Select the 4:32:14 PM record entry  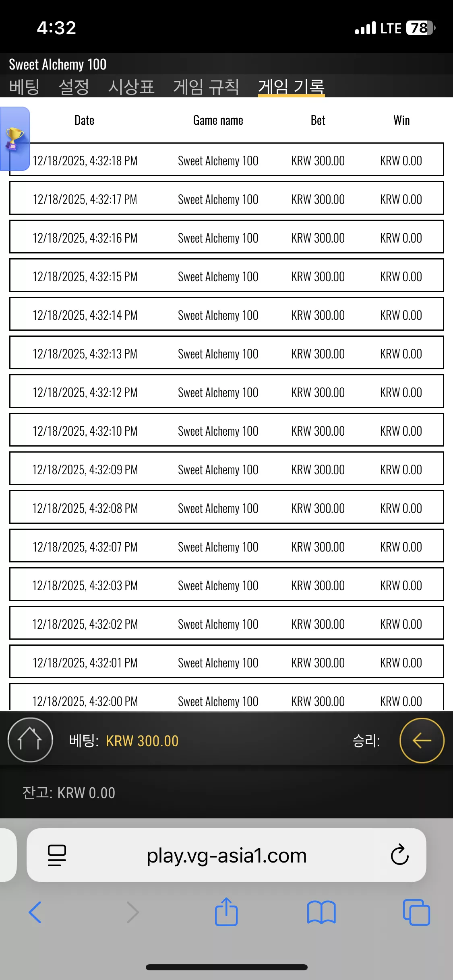coord(226,314)
